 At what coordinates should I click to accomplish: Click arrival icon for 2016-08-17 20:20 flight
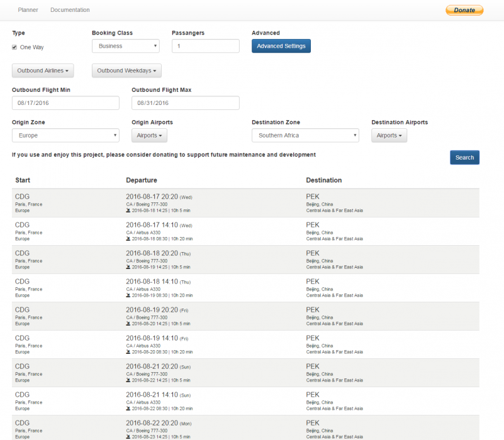[x=128, y=211]
